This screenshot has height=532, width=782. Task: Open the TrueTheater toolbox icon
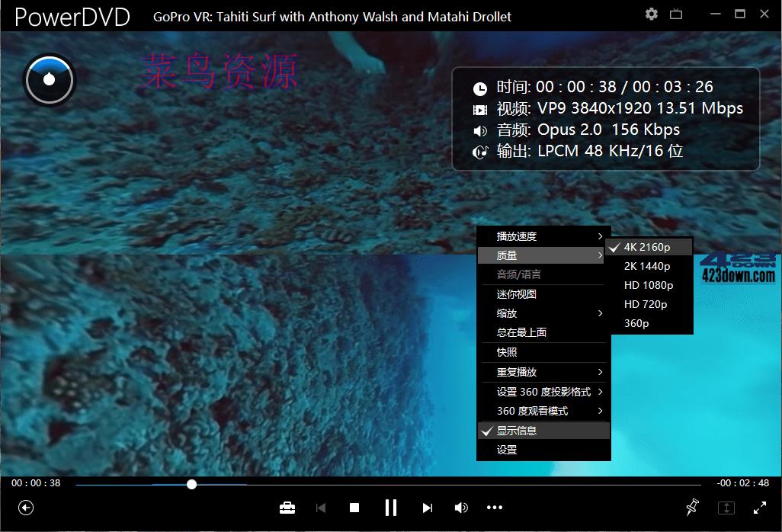[287, 507]
